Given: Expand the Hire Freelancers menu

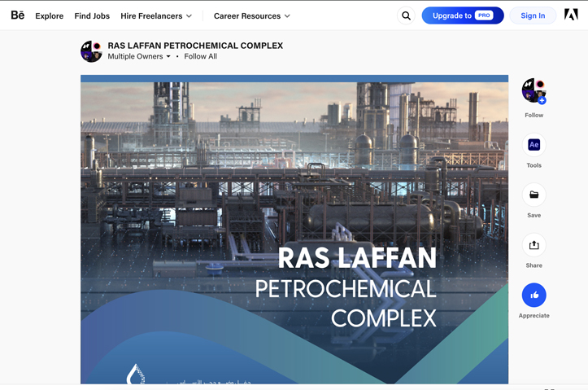Looking at the screenshot, I should [x=156, y=16].
